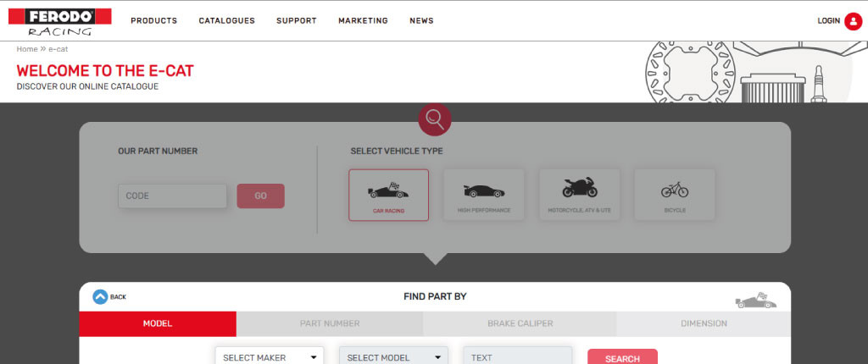The height and width of the screenshot is (364, 868).
Task: Select Bicycle vehicle type
Action: 675,196
